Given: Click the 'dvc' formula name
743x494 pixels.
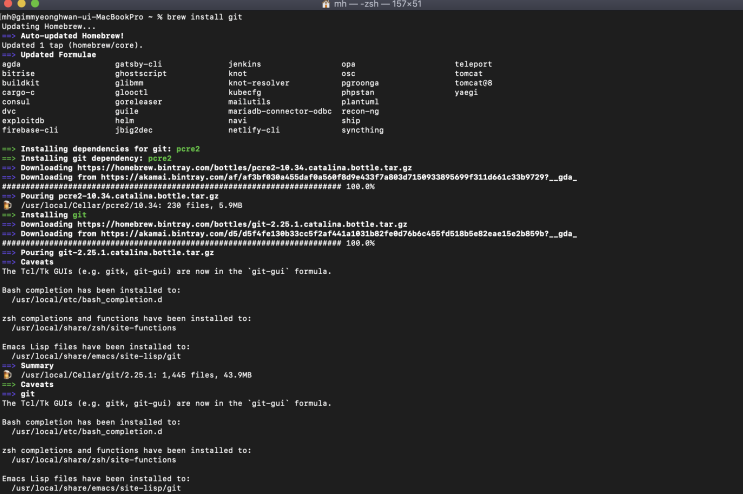Looking at the screenshot, I should click(9, 111).
